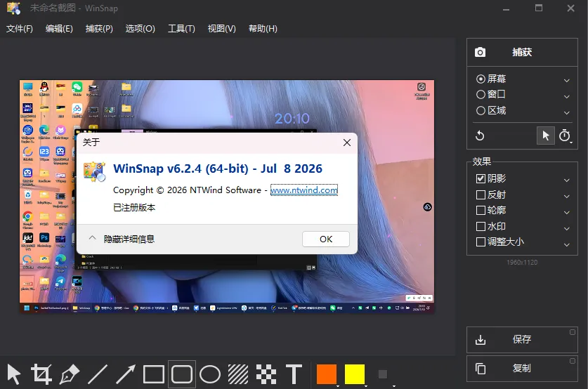Enable the 调整大小 checkbox
Viewport: 588px width, 389px height.
point(481,242)
